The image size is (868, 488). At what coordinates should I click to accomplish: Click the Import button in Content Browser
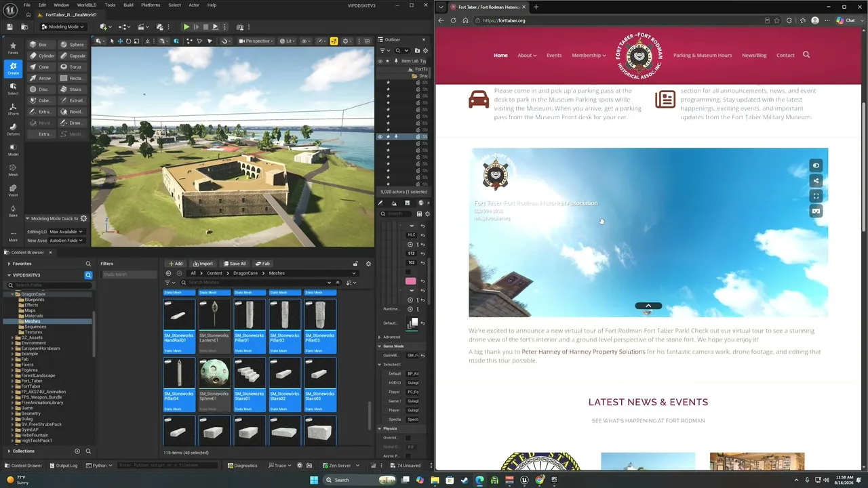point(203,264)
